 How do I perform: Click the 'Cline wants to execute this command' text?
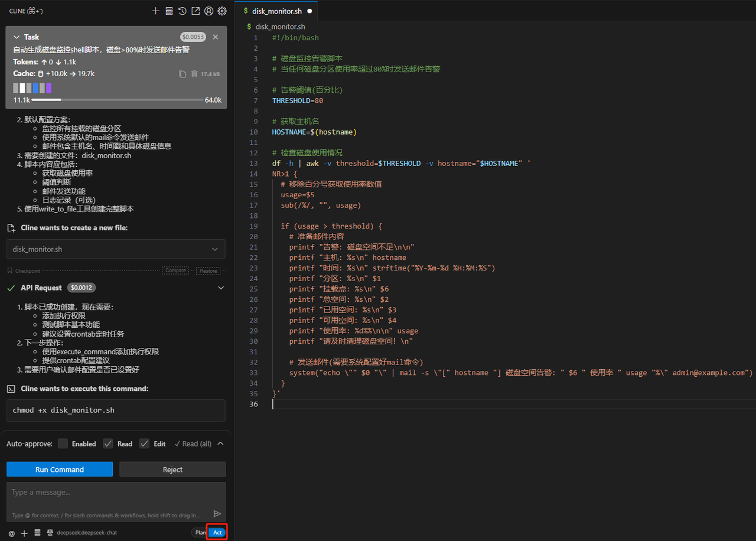click(x=84, y=389)
